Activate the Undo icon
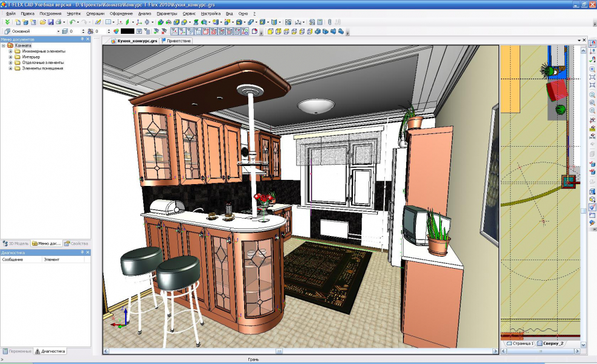This screenshot has height=364, width=597. (x=73, y=21)
